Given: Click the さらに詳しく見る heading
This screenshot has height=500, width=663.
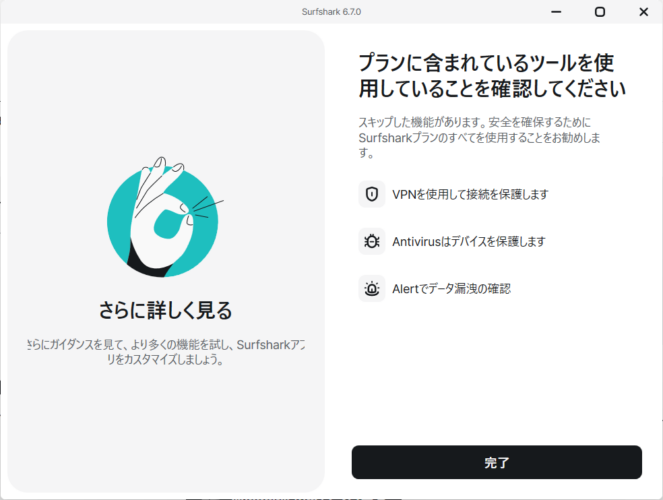Looking at the screenshot, I should [165, 310].
